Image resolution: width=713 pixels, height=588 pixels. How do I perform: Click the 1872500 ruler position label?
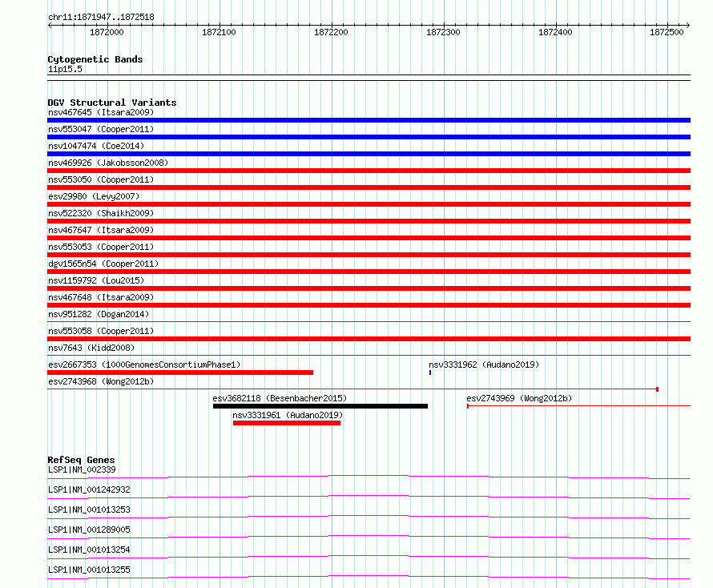(667, 32)
